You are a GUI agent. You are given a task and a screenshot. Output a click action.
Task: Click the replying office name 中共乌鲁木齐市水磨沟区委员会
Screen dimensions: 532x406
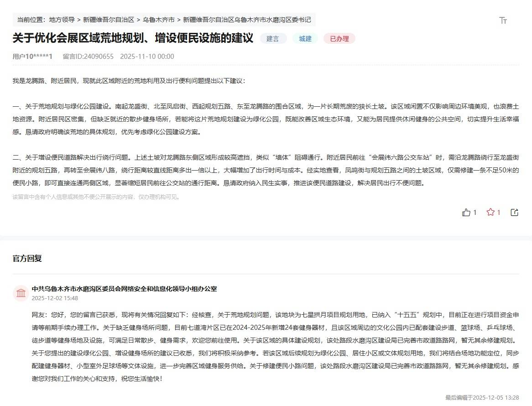pos(124,289)
